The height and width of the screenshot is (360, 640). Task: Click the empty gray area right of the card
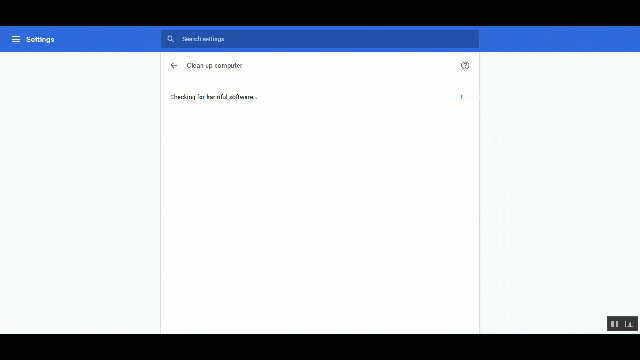point(560,184)
